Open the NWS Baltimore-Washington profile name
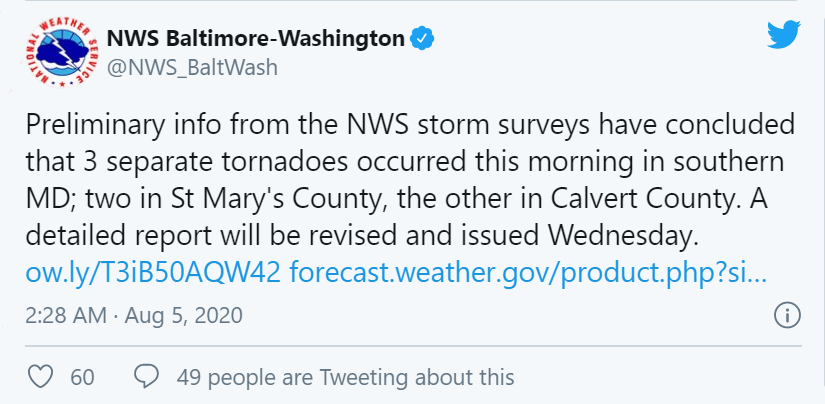This screenshot has height=404, width=825. [256, 39]
